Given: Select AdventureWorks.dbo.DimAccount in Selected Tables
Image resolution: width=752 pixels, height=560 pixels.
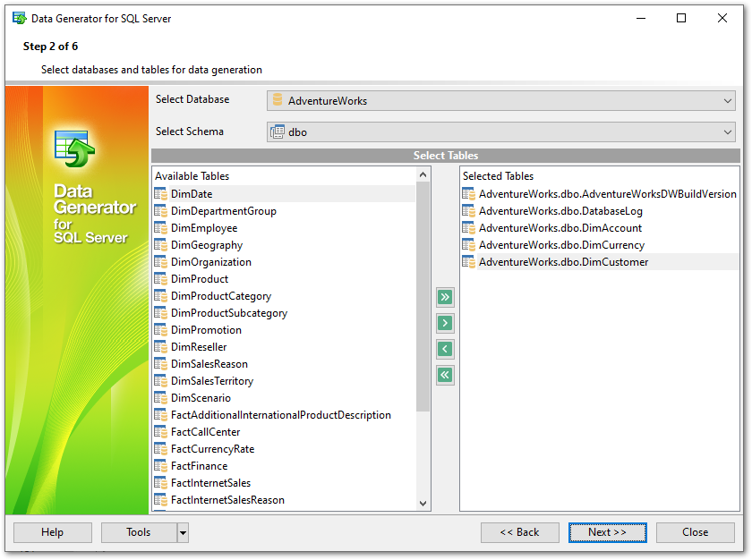Looking at the screenshot, I should click(x=600, y=228).
